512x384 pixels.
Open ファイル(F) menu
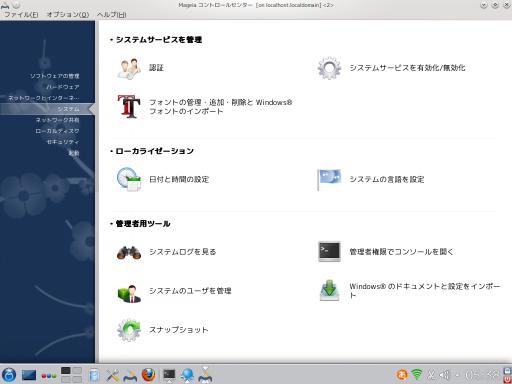(21, 15)
